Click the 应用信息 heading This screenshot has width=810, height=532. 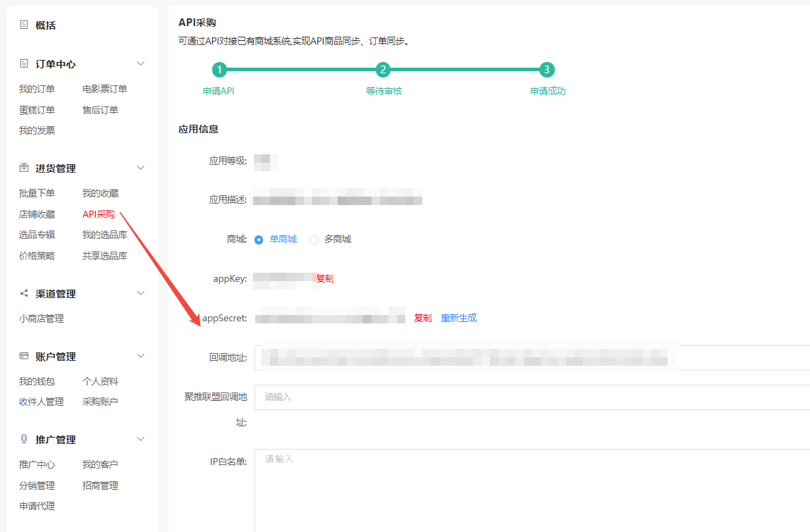pyautogui.click(x=198, y=129)
